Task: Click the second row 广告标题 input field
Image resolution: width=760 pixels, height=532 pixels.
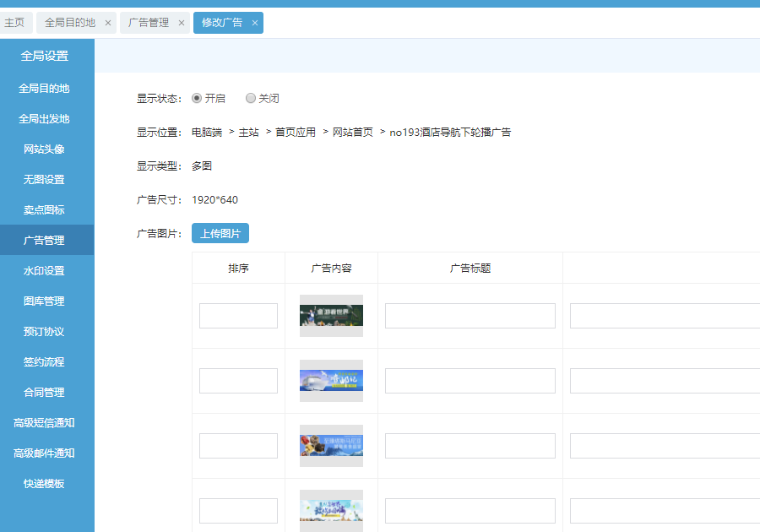Action: [470, 381]
